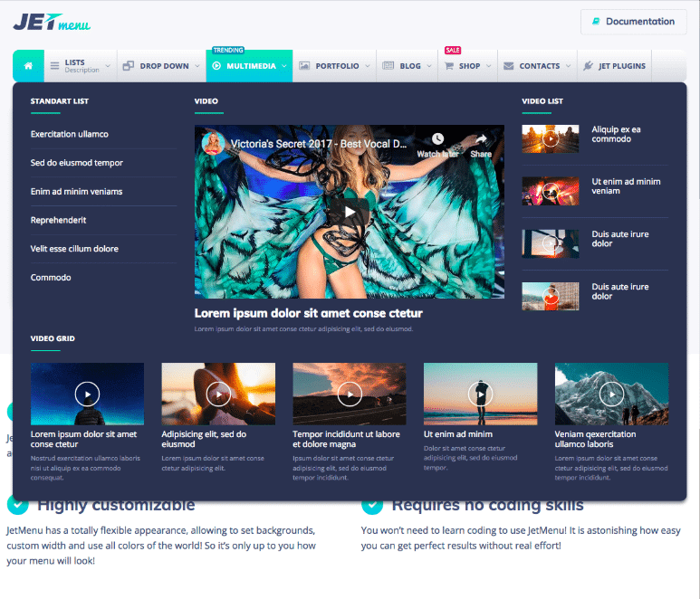
Task: Open the Documentation button
Action: click(634, 22)
